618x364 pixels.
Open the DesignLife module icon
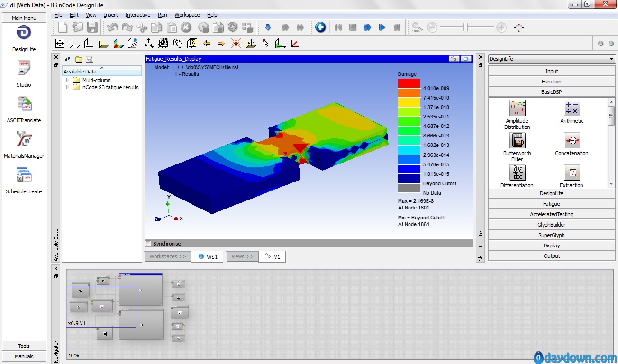point(24,33)
